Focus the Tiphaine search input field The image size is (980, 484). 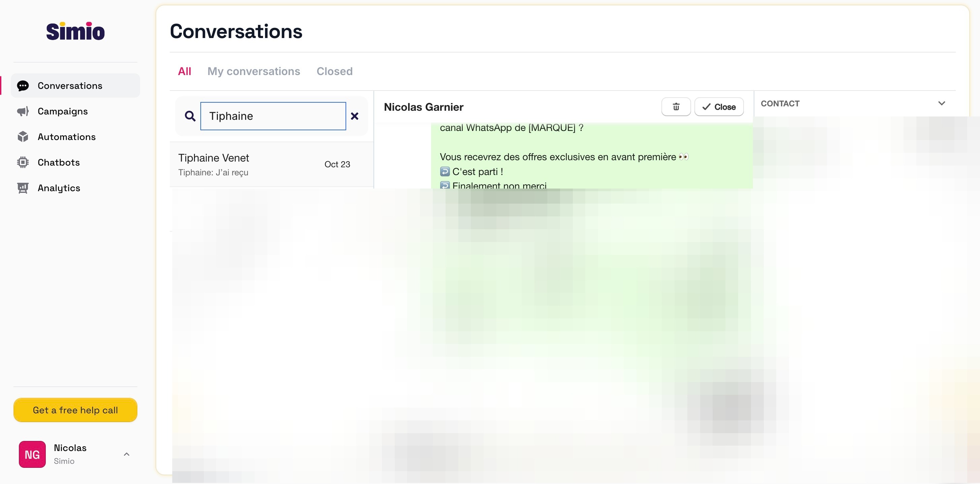273,116
